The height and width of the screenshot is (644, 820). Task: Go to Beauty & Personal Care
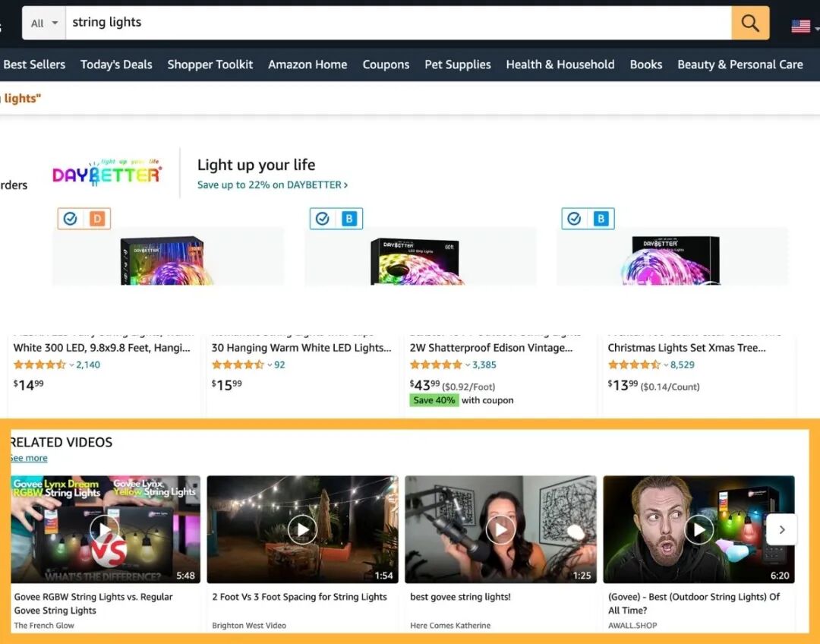tap(740, 65)
